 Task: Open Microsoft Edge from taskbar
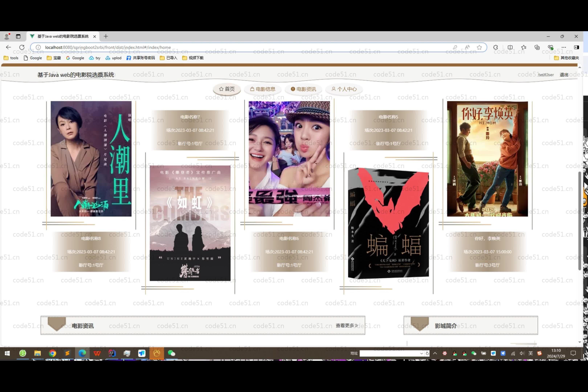82,353
